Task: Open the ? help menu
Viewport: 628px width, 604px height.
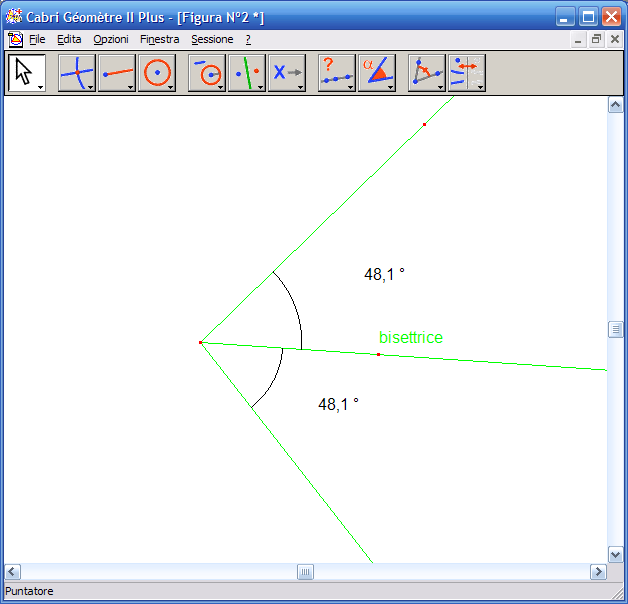Action: (248, 39)
